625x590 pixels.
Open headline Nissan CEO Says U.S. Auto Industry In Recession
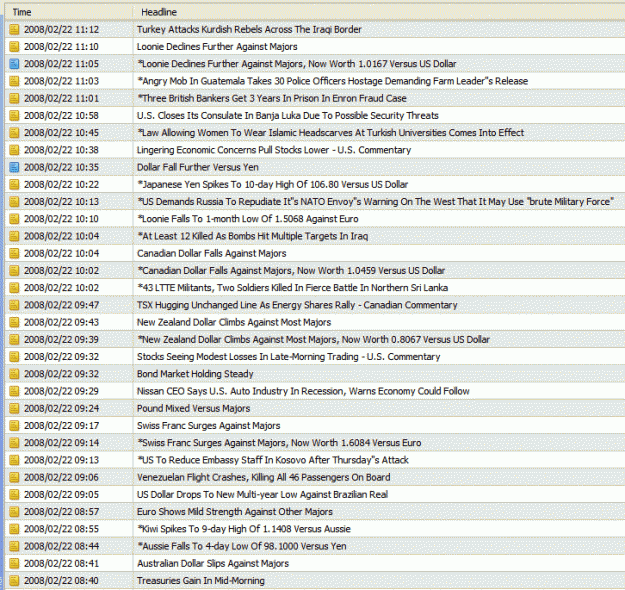[303, 391]
